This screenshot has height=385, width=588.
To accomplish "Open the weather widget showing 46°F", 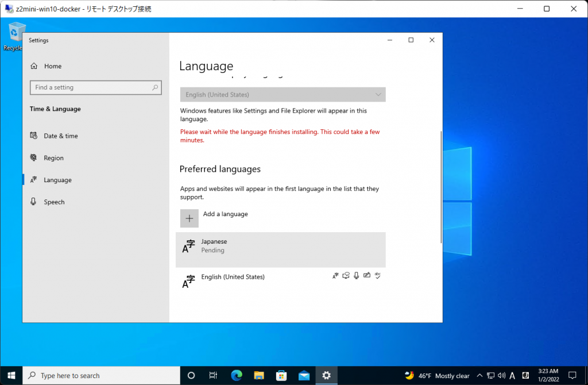I will 437,376.
